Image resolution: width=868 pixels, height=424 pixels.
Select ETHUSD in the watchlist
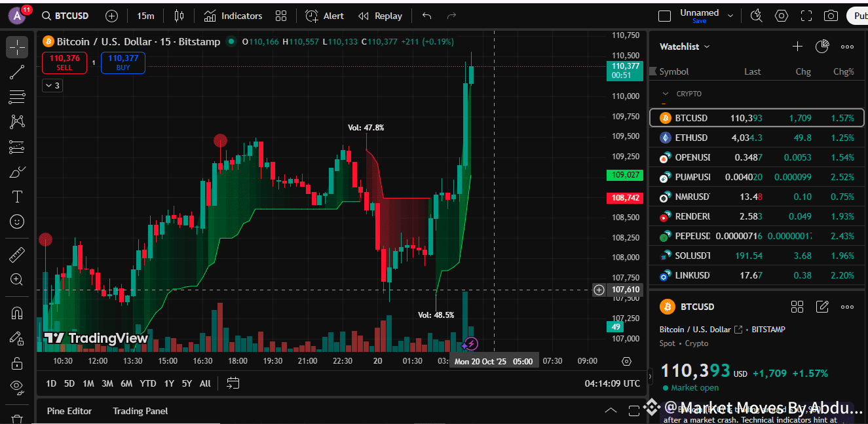(757, 138)
